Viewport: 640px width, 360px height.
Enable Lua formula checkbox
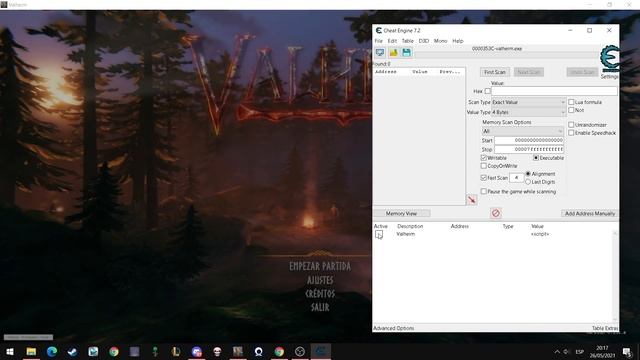point(571,102)
